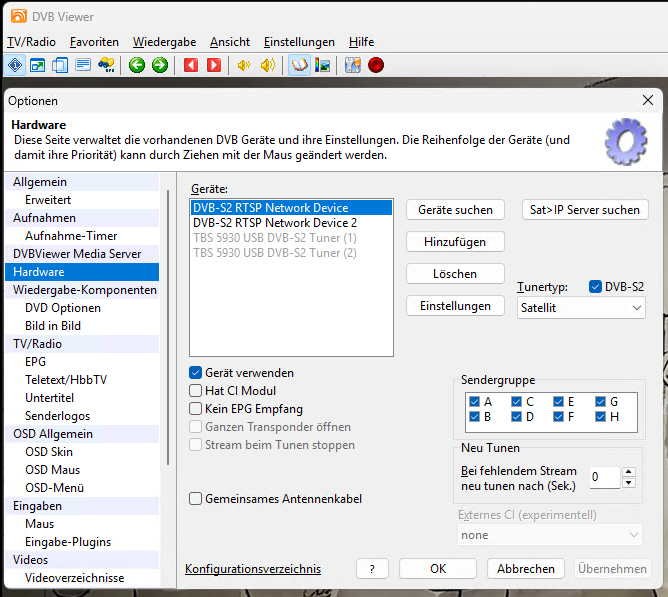668x597 pixels.
Task: Open the Tunertyp Satellit dropdown
Action: coord(580,308)
